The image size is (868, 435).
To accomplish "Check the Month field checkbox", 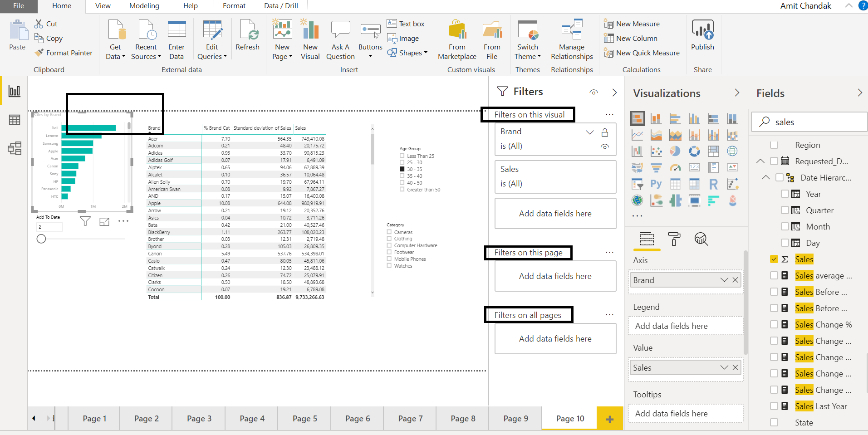I will pos(785,226).
